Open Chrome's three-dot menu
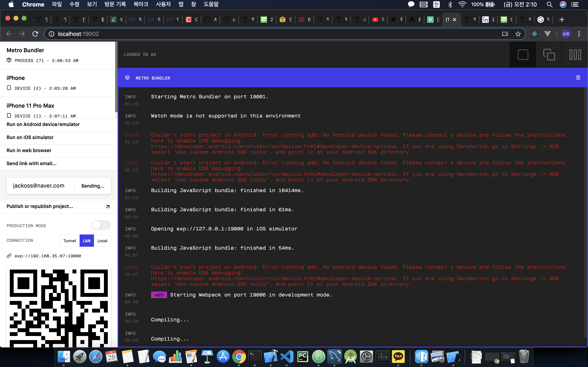This screenshot has width=588, height=367. coord(579,34)
